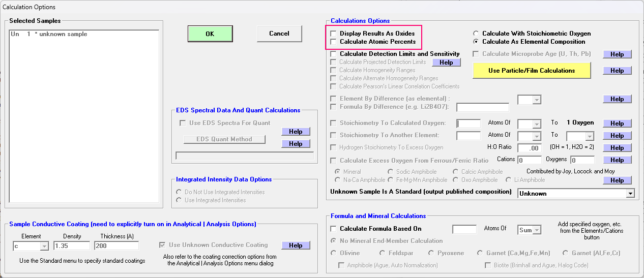Open Help for Use Unknown Conductive Coating
The image size is (644, 278).
pyautogui.click(x=296, y=245)
